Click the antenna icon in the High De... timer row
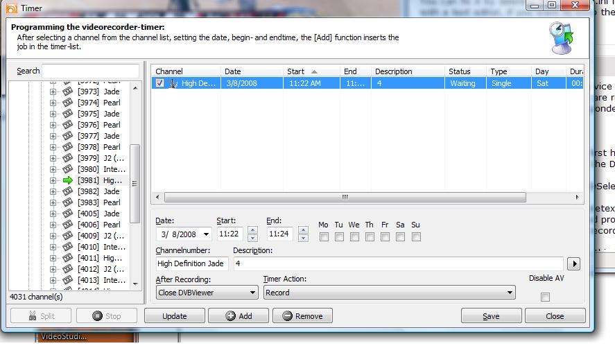Screen dimensions: 615x364 tap(173, 83)
